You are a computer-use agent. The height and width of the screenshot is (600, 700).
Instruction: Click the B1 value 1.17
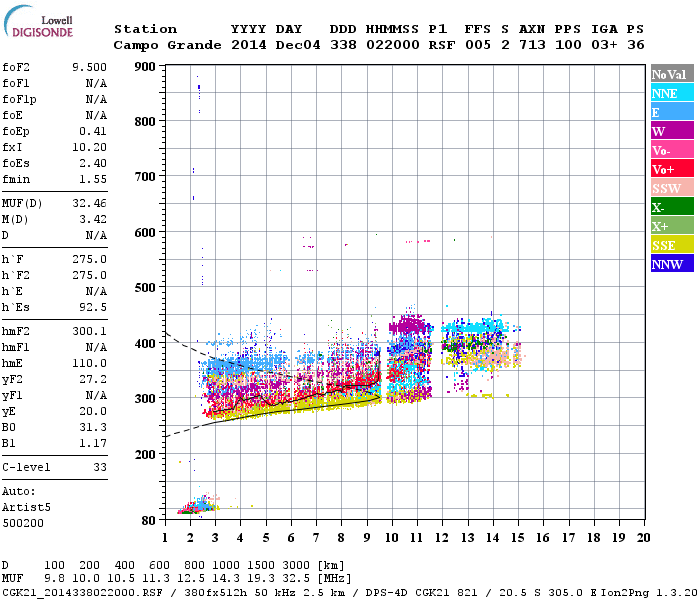tap(93, 444)
